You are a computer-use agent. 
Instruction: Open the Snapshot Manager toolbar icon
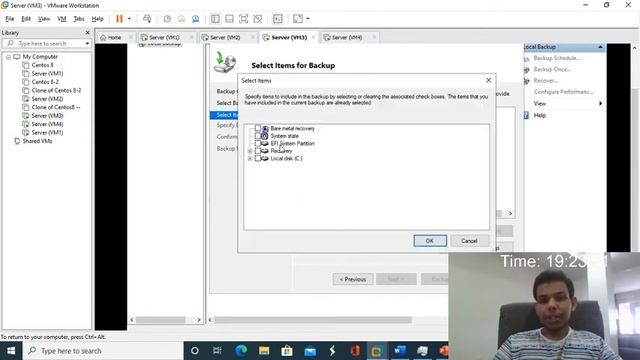[196, 19]
